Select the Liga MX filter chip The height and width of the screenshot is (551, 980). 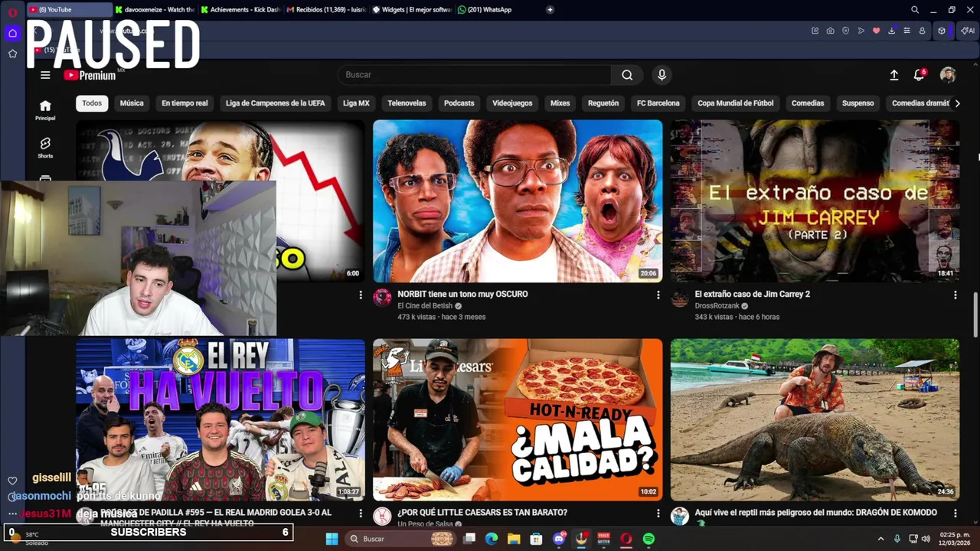[356, 103]
